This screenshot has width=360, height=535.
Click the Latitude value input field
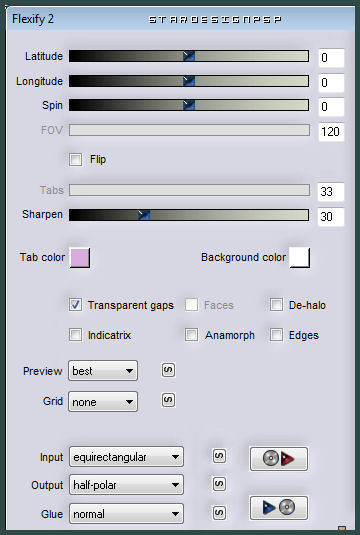pos(331,58)
